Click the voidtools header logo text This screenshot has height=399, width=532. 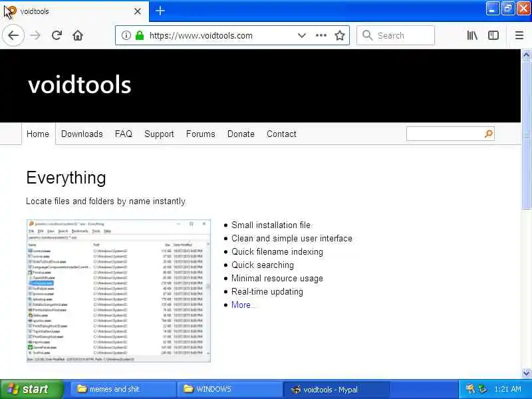(x=79, y=85)
